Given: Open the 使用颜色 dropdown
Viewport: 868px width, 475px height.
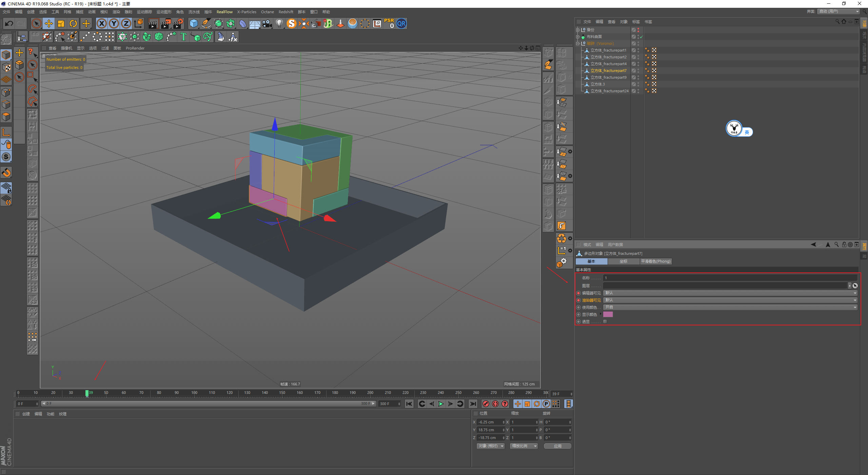Looking at the screenshot, I should [x=730, y=307].
